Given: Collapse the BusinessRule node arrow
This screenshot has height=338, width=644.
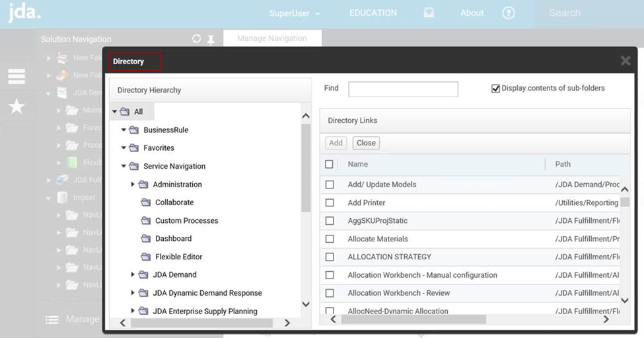Looking at the screenshot, I should [124, 130].
